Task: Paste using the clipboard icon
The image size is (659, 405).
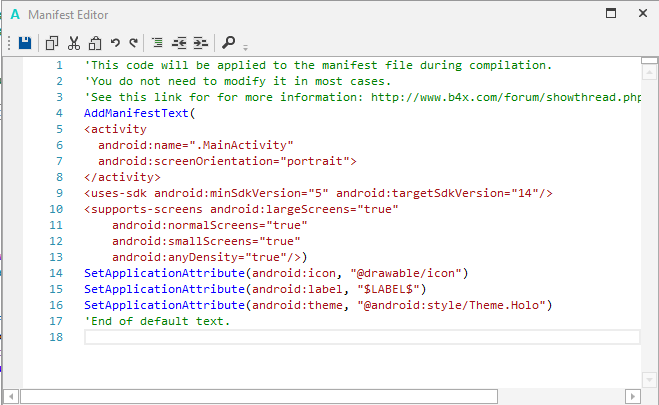Action: coord(94,43)
